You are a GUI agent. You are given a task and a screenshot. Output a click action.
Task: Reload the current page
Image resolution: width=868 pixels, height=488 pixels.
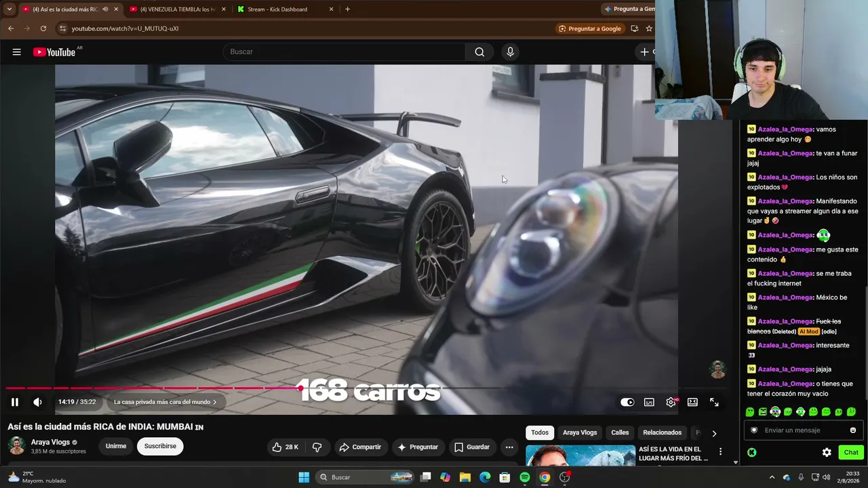[43, 28]
